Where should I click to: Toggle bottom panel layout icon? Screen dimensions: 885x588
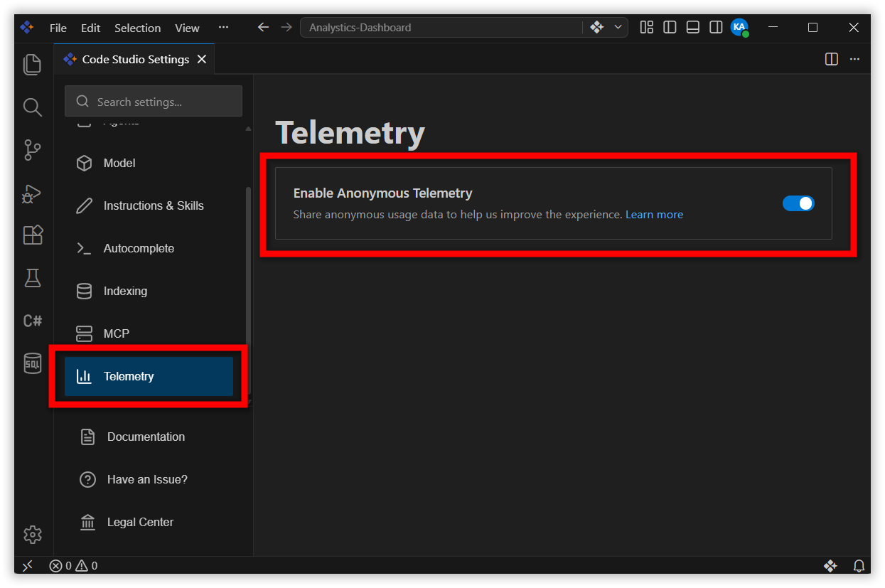pyautogui.click(x=693, y=28)
